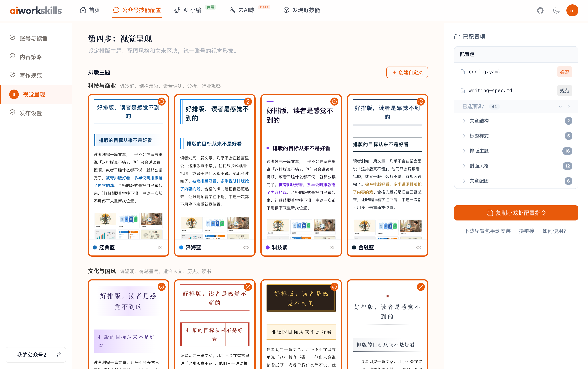Click the config.yaml file icon
This screenshot has width=588, height=369.
tap(462, 72)
